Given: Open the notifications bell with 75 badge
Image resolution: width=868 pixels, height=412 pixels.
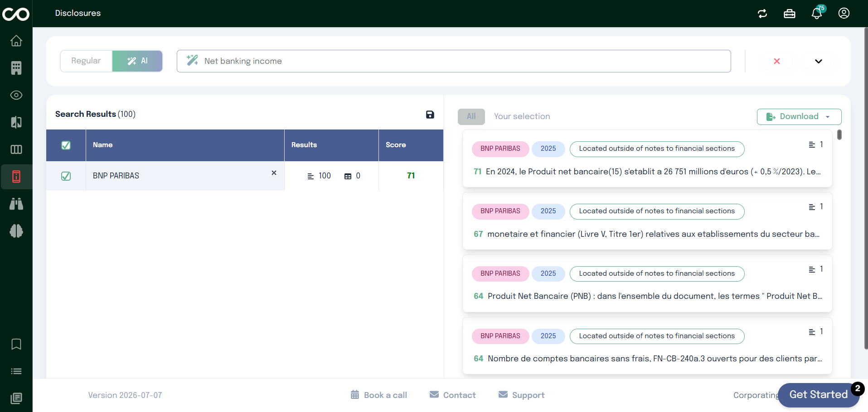Looking at the screenshot, I should (817, 13).
